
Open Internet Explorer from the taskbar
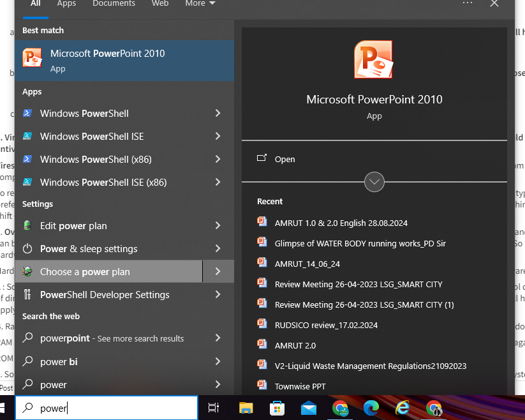(x=403, y=408)
